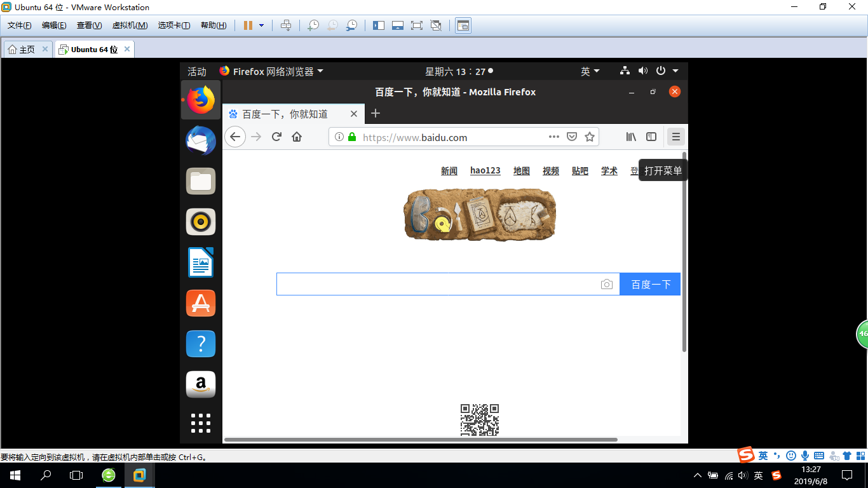Click the Unity mode toolbar icon
The image size is (868, 488).
[436, 25]
